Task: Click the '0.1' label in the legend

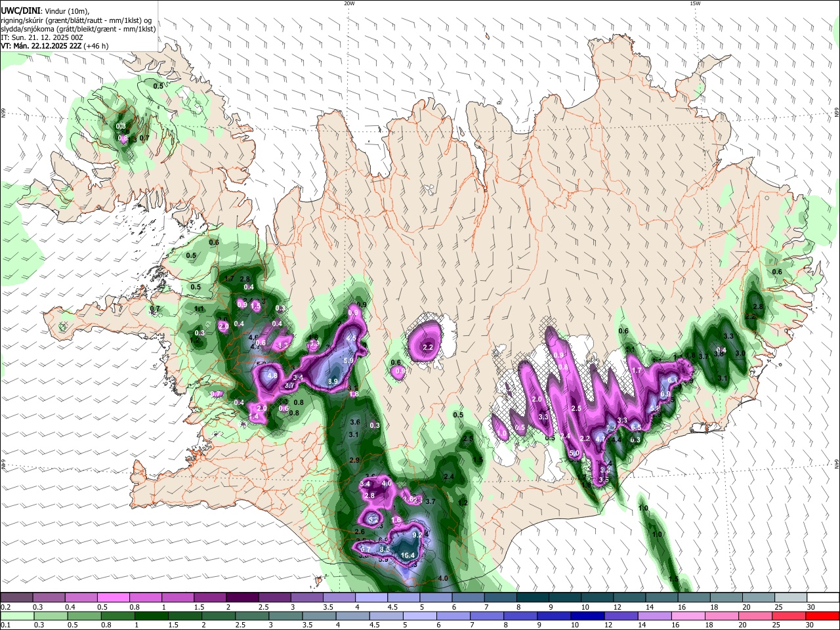Action: [x=5, y=625]
